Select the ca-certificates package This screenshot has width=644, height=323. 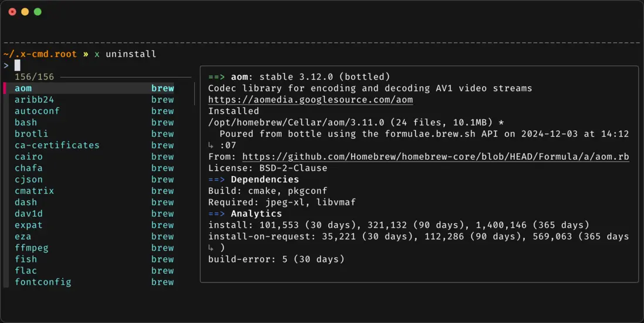tap(57, 145)
